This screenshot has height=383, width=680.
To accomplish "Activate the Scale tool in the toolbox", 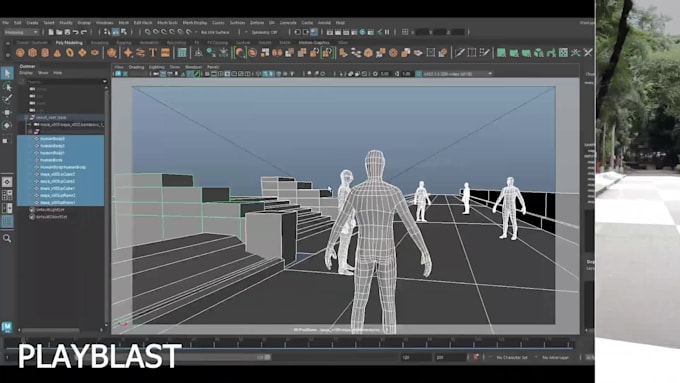I will point(6,141).
